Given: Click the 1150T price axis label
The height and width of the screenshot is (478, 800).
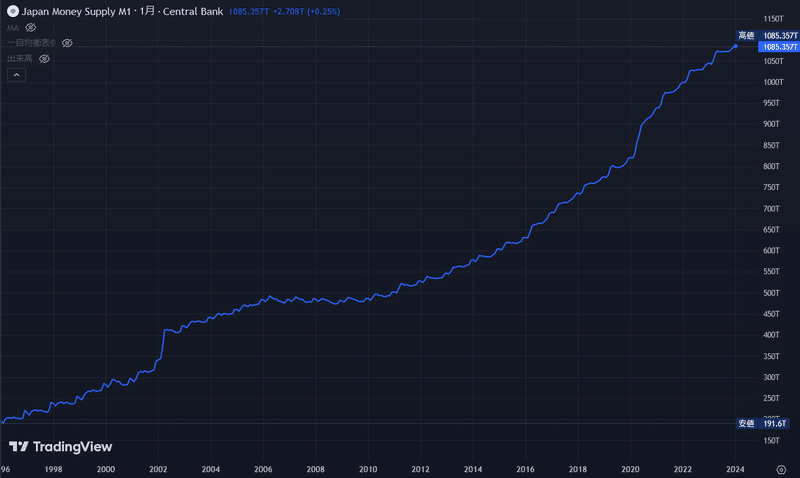Looking at the screenshot, I should (x=773, y=19).
